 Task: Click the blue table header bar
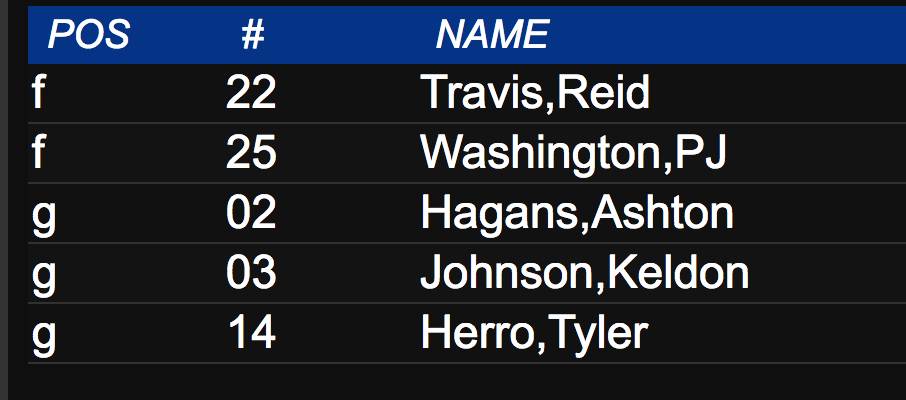(x=467, y=35)
